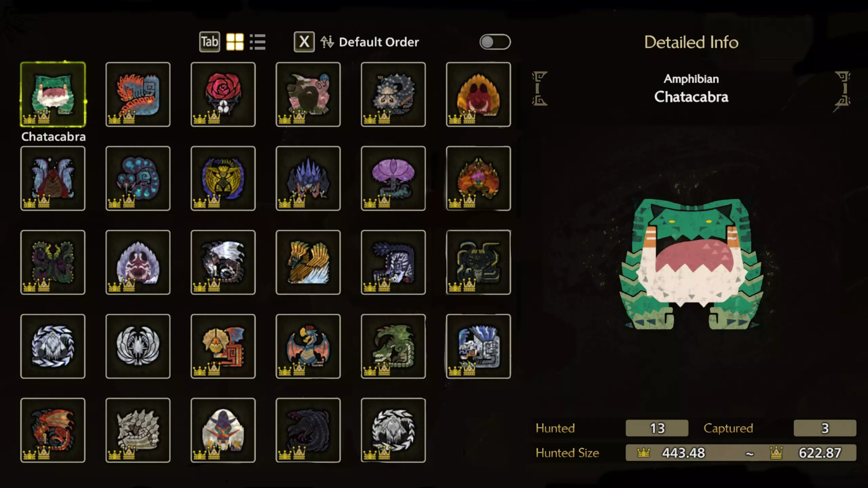Pick the green crocodile-like monster icon
868x488 pixels.
[x=393, y=346]
